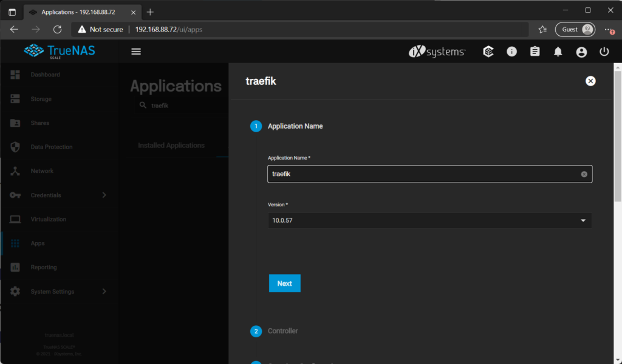Click the Virtualization laptop icon
Image resolution: width=622 pixels, height=364 pixels.
[15, 219]
